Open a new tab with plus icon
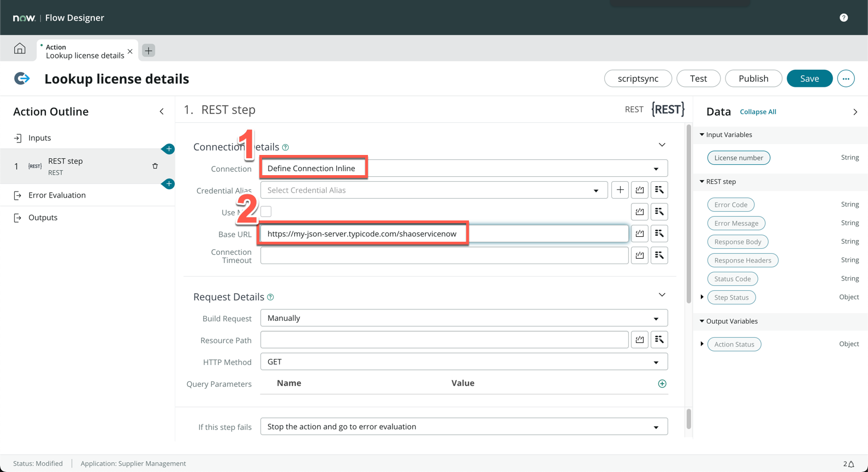Image resolution: width=868 pixels, height=472 pixels. [x=148, y=51]
